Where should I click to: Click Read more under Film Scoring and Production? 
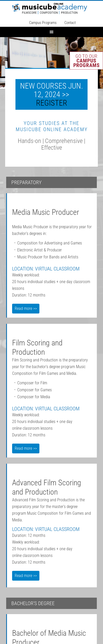[26, 448]
